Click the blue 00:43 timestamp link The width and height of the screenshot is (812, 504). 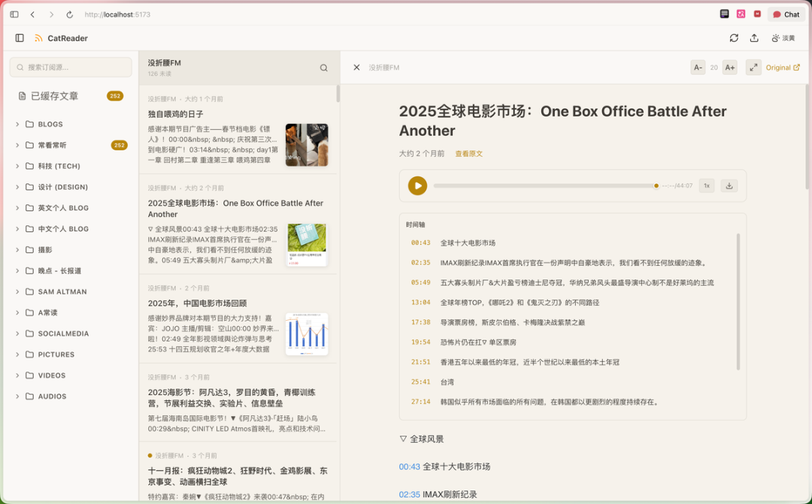click(409, 466)
